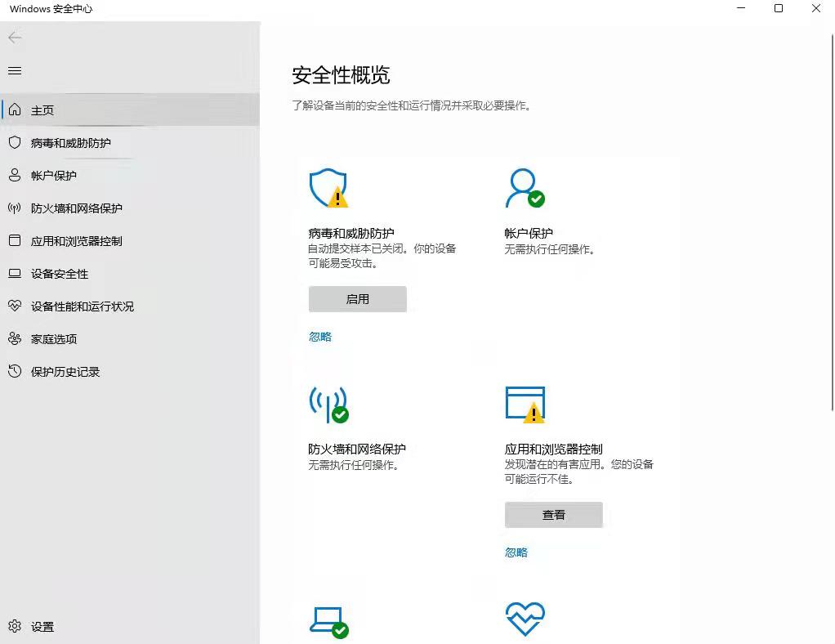Select the 病毒和威胁防护 shield icon in sidebar
This screenshot has width=835, height=644.
14,142
